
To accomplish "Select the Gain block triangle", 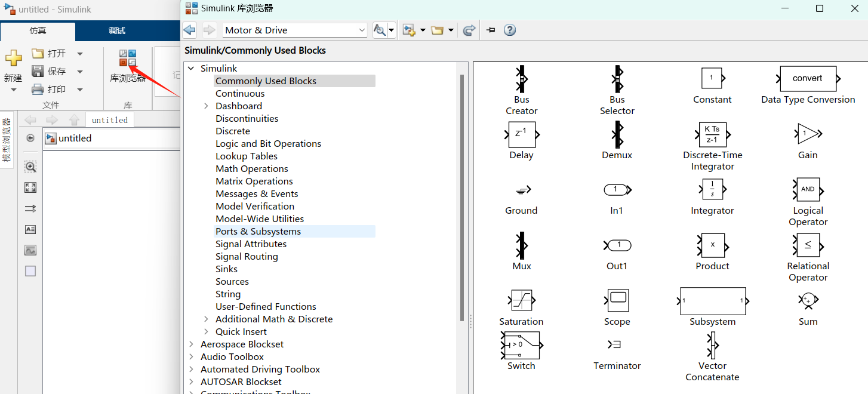I will point(808,134).
